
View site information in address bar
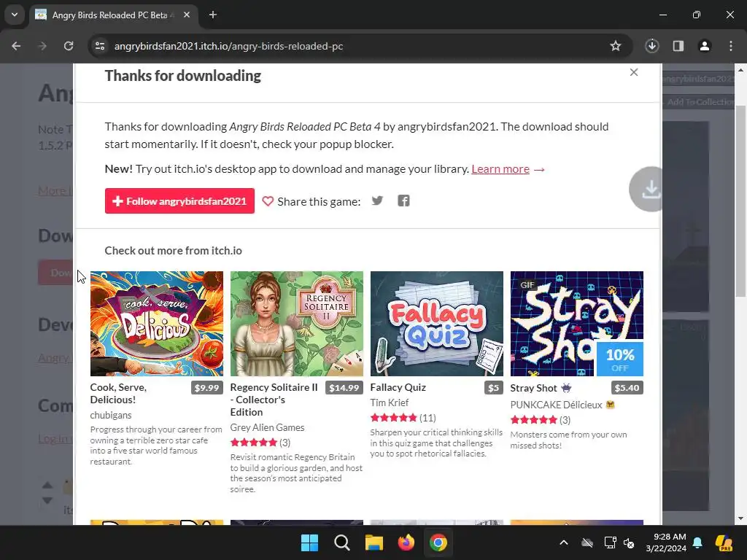[x=100, y=46]
